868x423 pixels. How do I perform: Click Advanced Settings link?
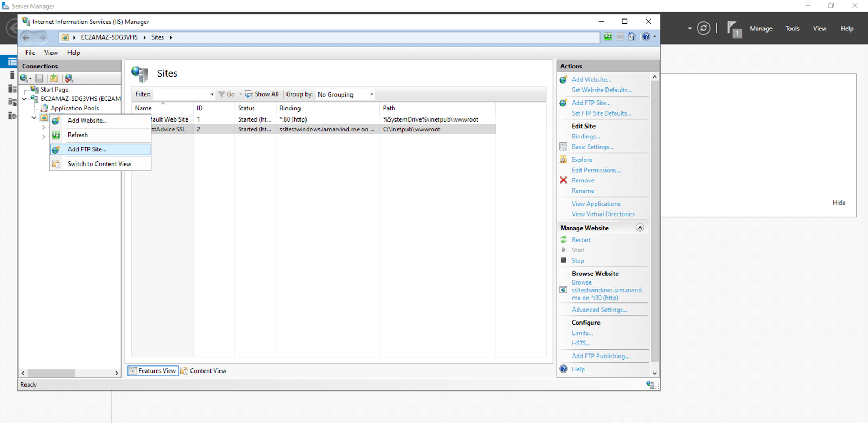599,310
